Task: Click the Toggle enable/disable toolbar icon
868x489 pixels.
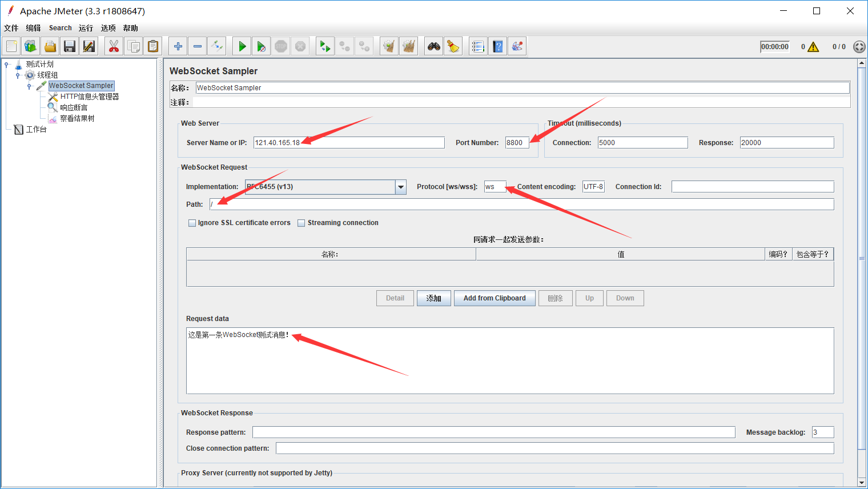Action: (217, 46)
